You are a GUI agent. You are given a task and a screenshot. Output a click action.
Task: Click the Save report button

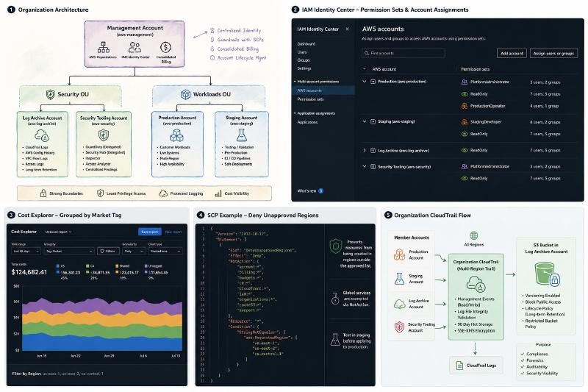pos(150,232)
